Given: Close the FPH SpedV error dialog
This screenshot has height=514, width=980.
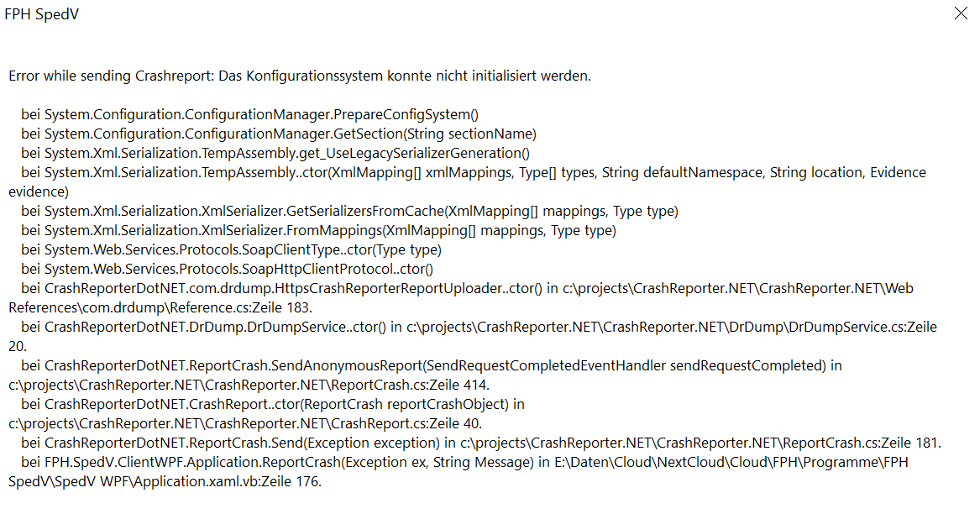Looking at the screenshot, I should click(x=961, y=13).
